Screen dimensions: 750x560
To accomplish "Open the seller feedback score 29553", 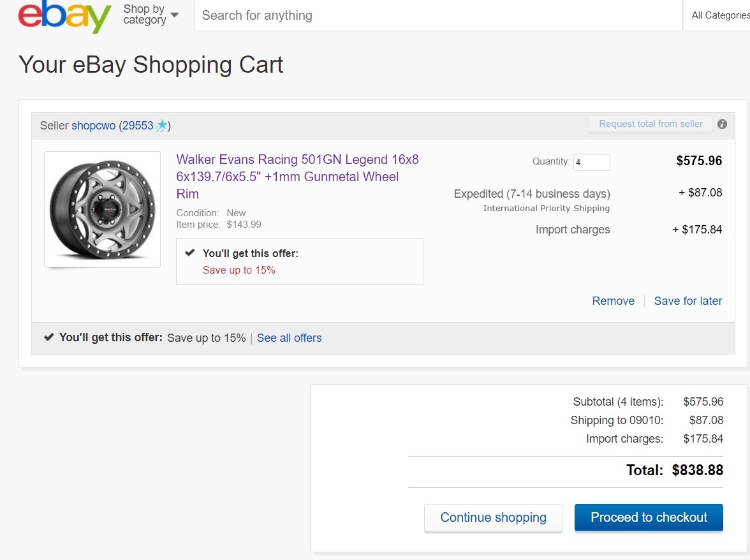I will coord(138,126).
